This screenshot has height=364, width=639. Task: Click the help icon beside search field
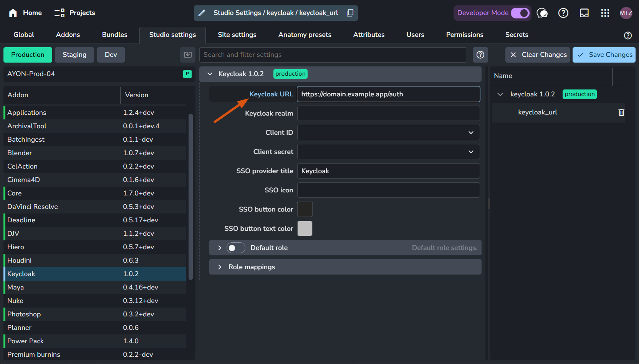[480, 55]
